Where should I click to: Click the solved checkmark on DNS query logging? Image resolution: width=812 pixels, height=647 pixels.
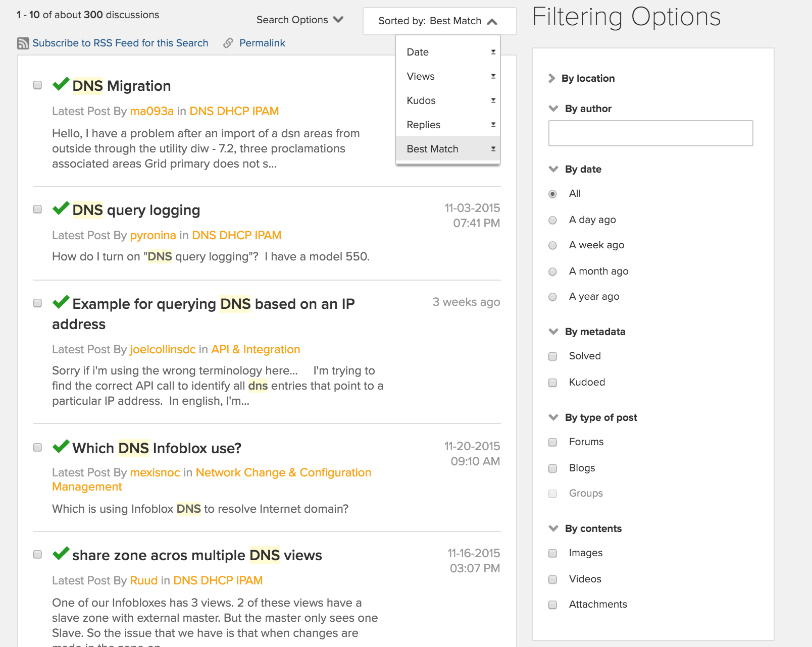(x=61, y=208)
